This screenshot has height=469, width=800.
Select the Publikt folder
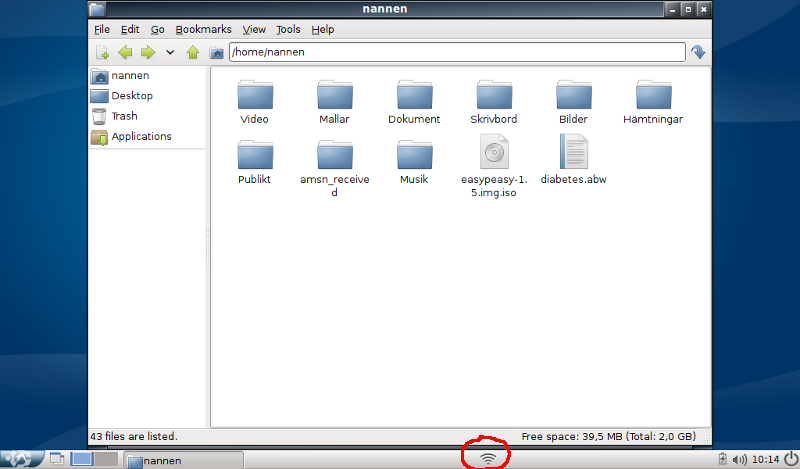[255, 162]
